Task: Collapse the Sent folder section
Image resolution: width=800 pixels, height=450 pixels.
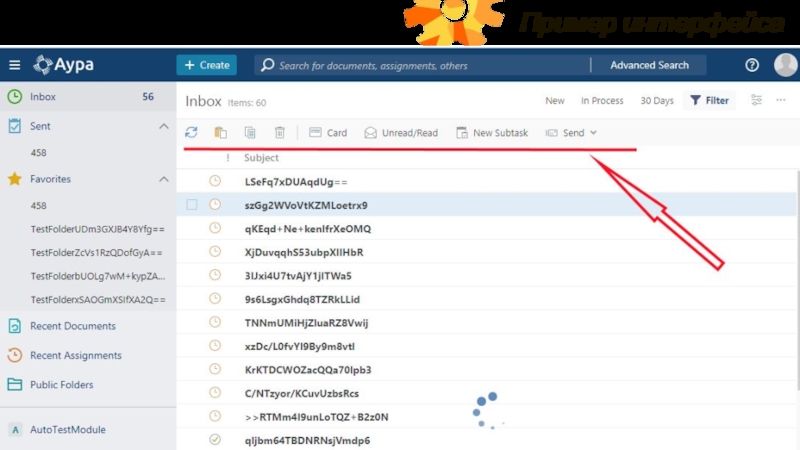Action: point(164,127)
